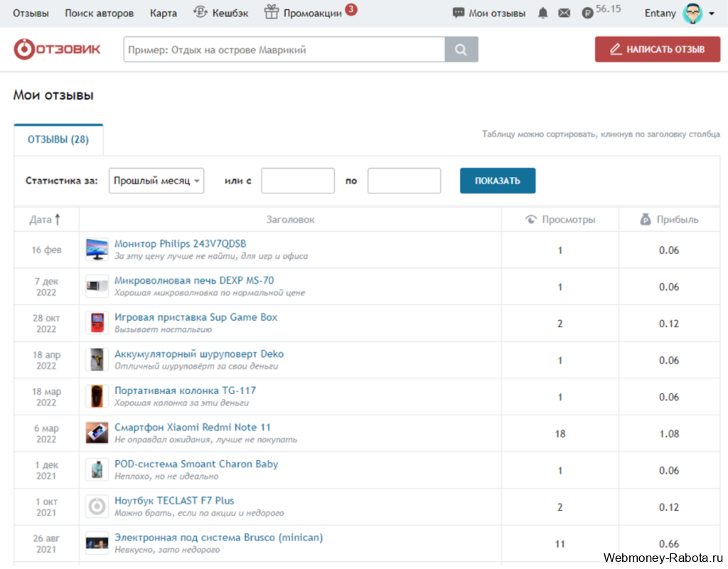Open the Smoant Charon Baby thumbnail

coord(97,469)
